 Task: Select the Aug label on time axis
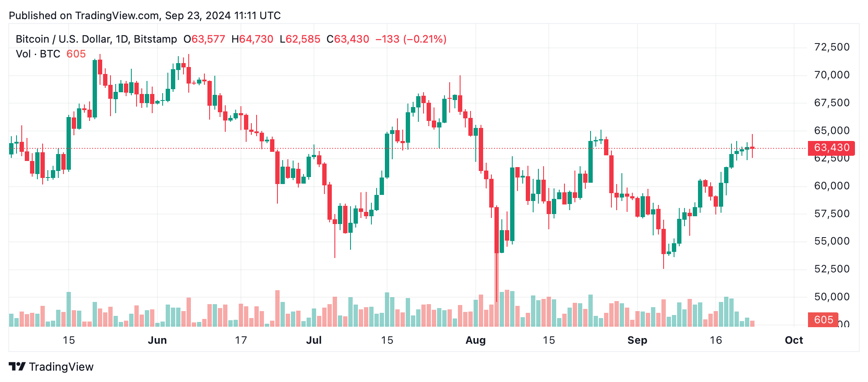coord(475,340)
